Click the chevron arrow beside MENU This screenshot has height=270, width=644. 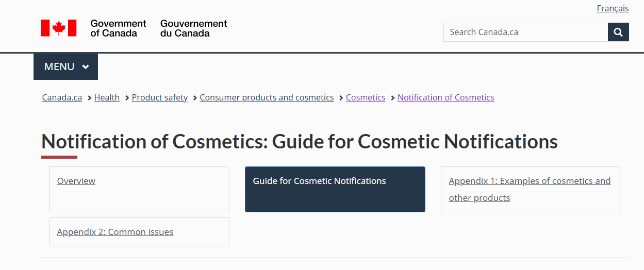[x=86, y=67]
